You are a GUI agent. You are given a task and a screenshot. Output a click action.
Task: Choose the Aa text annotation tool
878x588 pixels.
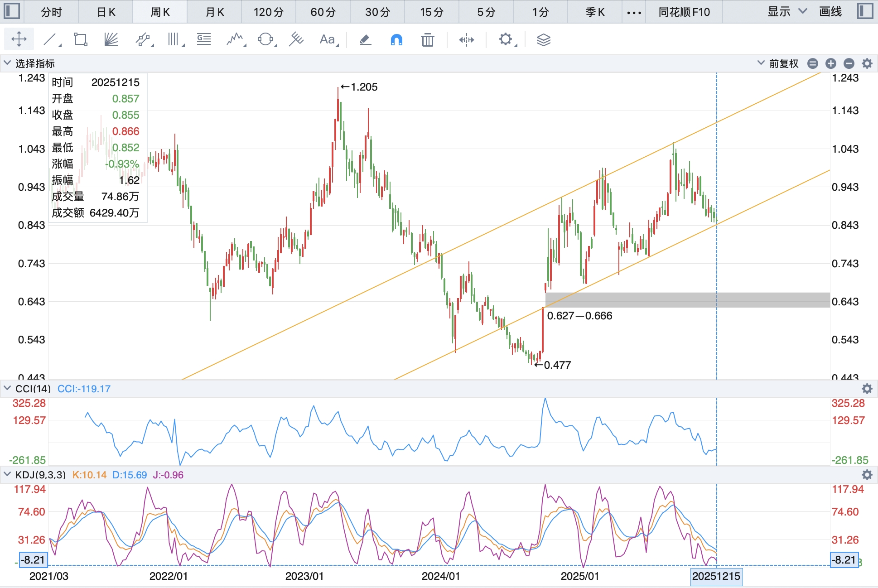(327, 40)
